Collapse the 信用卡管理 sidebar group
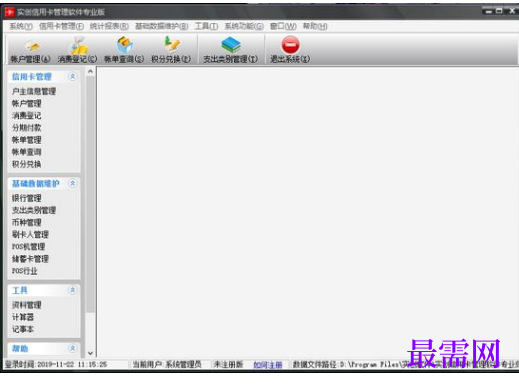Viewport: 519px width, 385px height. tap(72, 77)
